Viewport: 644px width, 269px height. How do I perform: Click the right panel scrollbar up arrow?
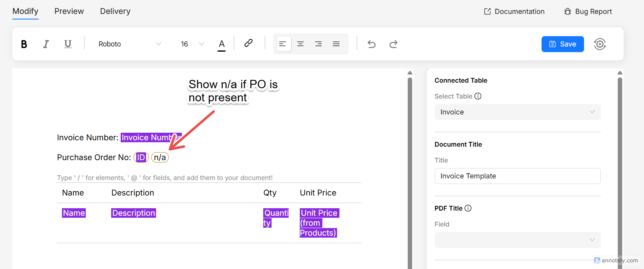tap(620, 73)
